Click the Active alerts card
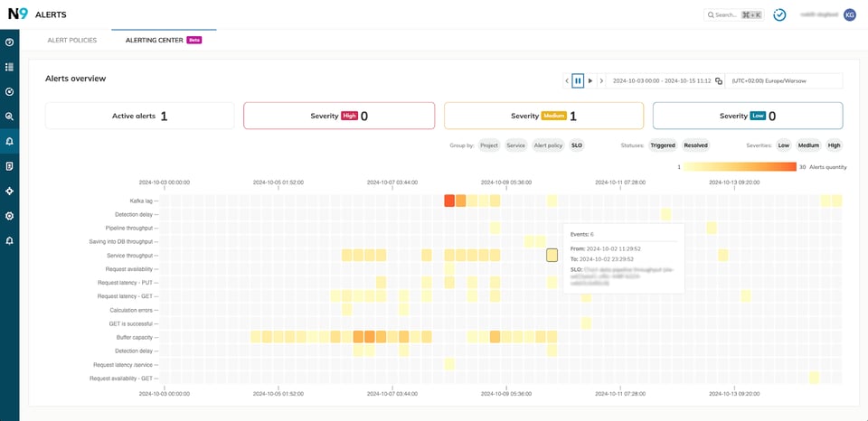 coord(140,117)
